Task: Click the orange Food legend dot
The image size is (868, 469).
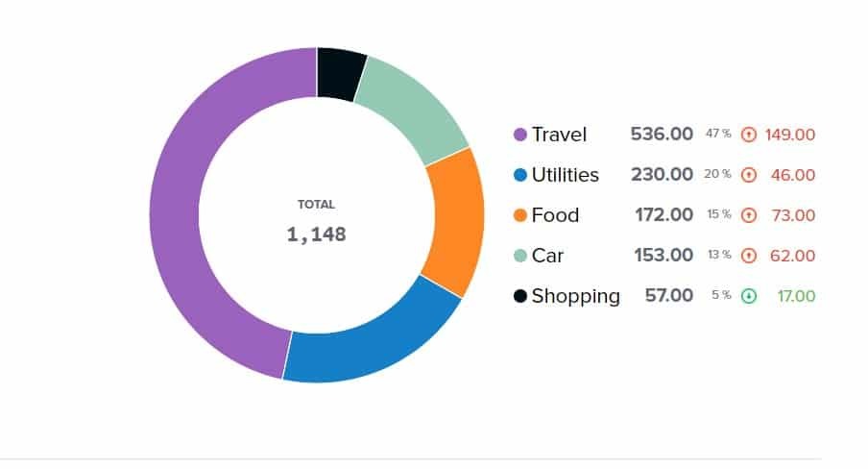Action: pos(520,215)
